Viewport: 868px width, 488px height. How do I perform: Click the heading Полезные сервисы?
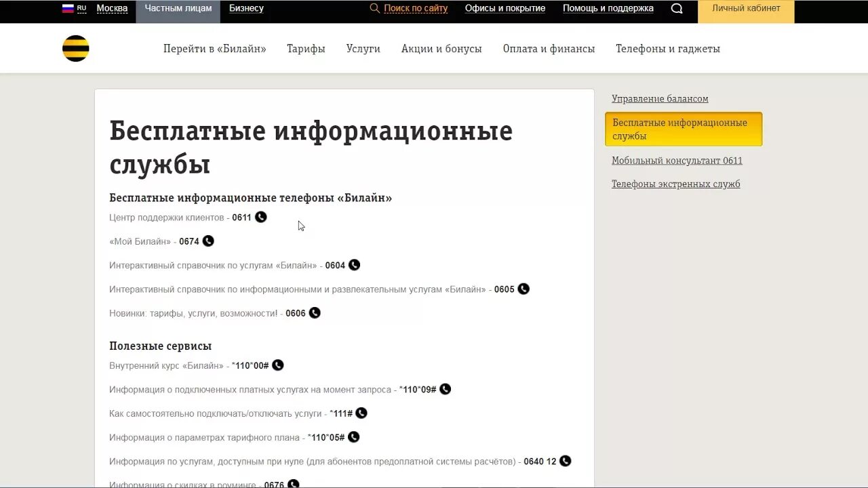click(x=161, y=346)
